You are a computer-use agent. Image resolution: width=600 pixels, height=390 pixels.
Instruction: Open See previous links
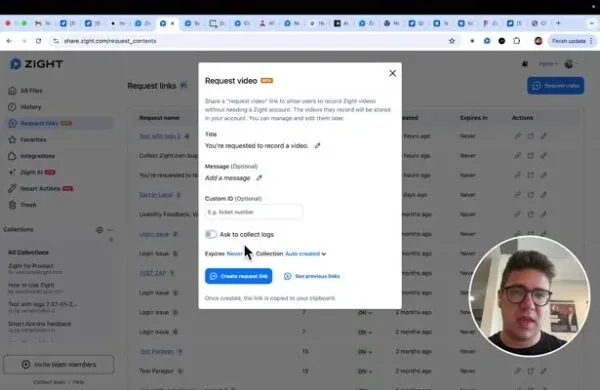[x=312, y=276]
